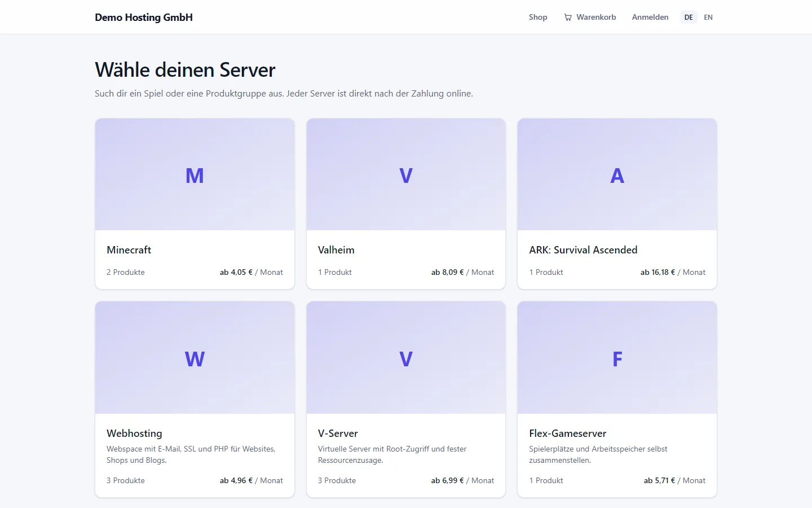Go to Demo Hosting GmbH home
Image resolution: width=812 pixels, height=508 pixels.
pyautogui.click(x=144, y=17)
